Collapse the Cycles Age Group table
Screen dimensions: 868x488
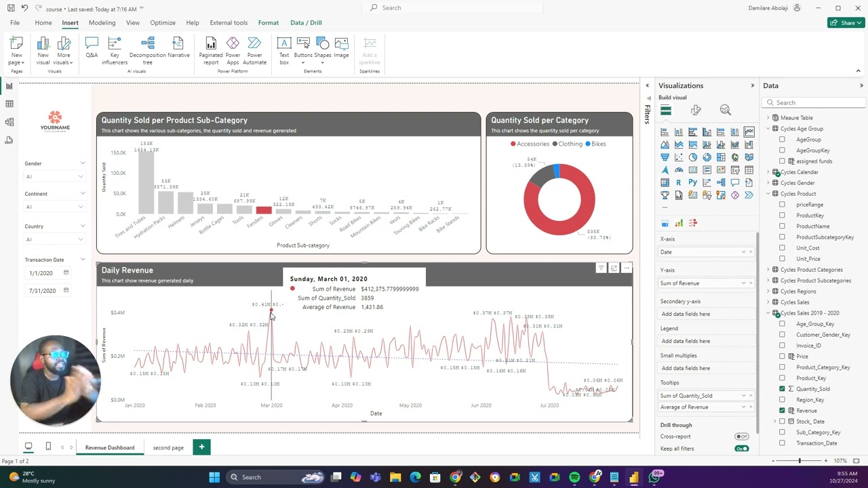pos(768,129)
